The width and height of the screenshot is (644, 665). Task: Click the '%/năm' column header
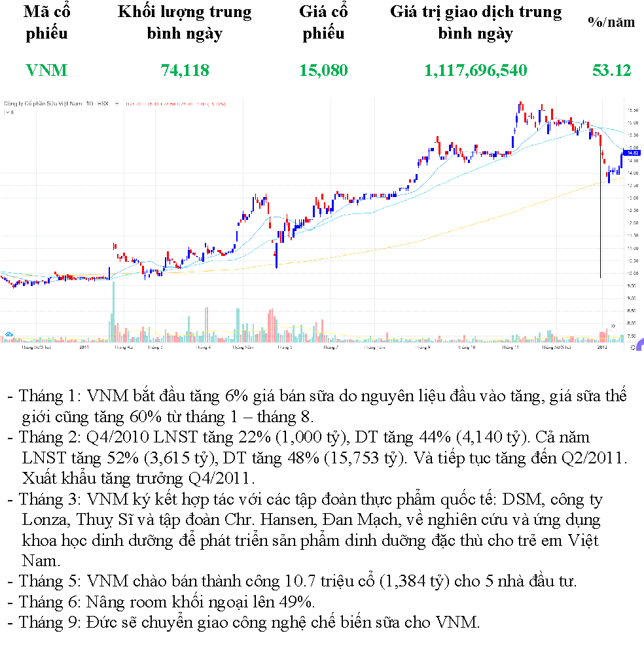click(611, 22)
